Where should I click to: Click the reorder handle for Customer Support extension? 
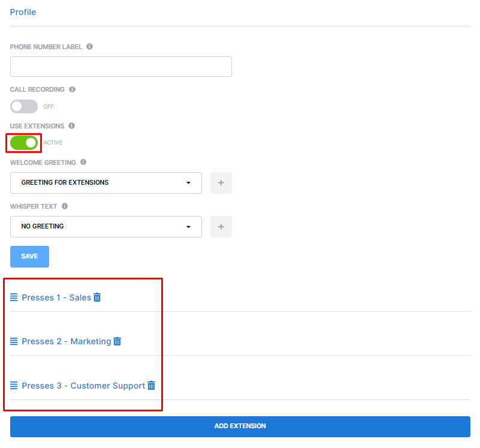coord(14,385)
